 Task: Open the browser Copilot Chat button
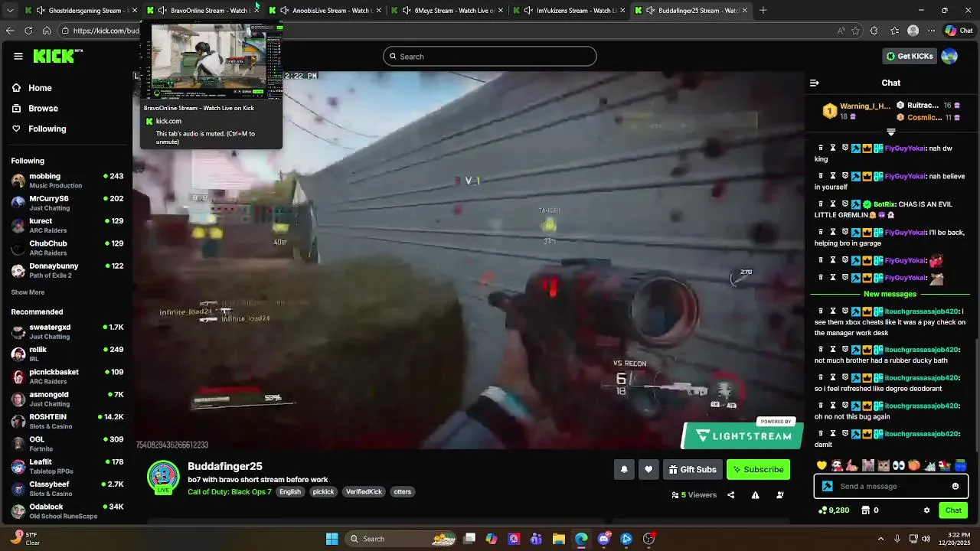(x=959, y=31)
